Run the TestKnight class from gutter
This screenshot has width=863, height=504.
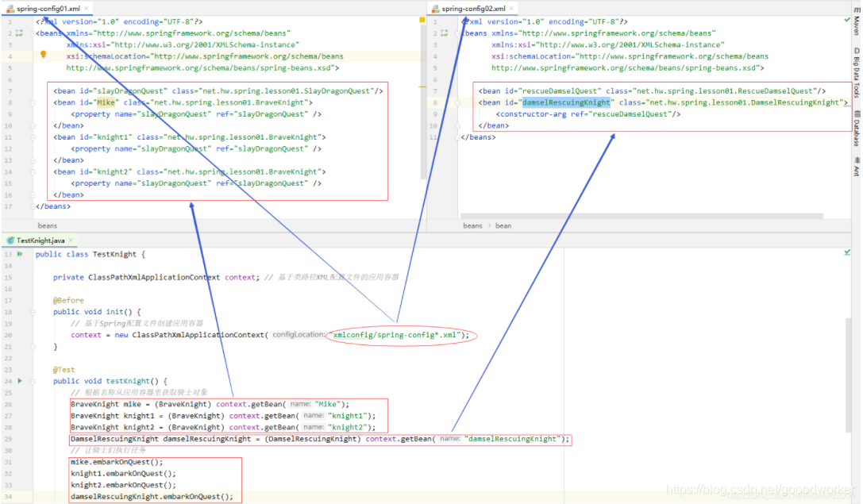(20, 254)
